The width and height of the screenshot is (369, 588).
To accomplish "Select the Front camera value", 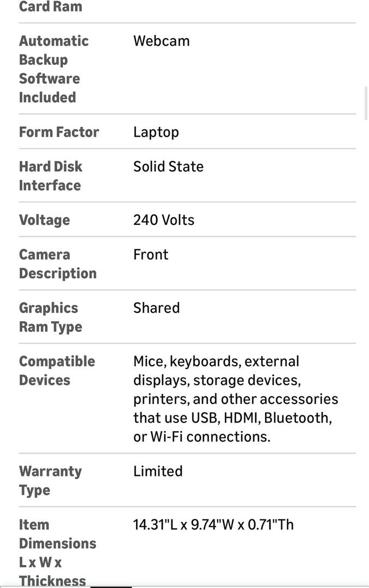I will click(x=151, y=255).
